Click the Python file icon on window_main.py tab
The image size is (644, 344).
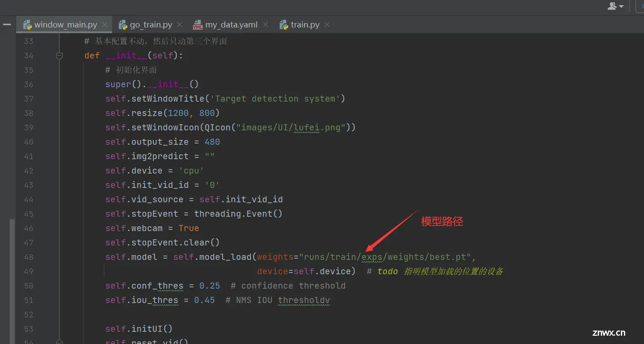[27, 24]
